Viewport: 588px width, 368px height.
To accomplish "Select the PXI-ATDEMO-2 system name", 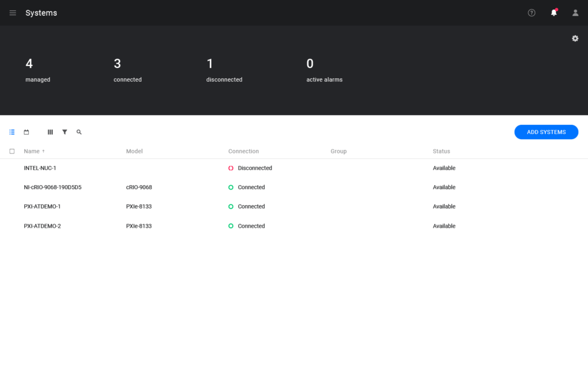I will click(42, 225).
